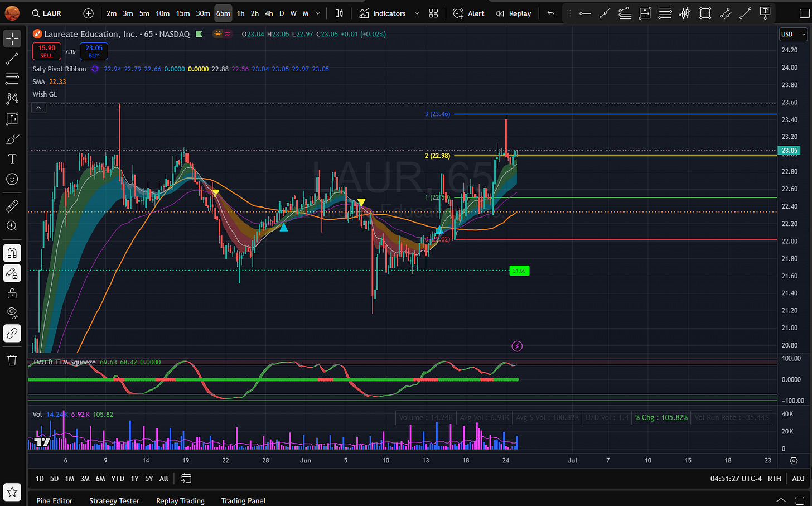Image resolution: width=812 pixels, height=506 pixels.
Task: Switch to the 4h interval
Action: tap(269, 13)
